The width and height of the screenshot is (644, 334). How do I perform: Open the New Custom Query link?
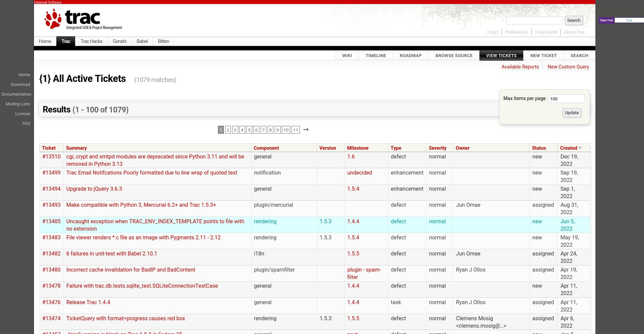(568, 67)
